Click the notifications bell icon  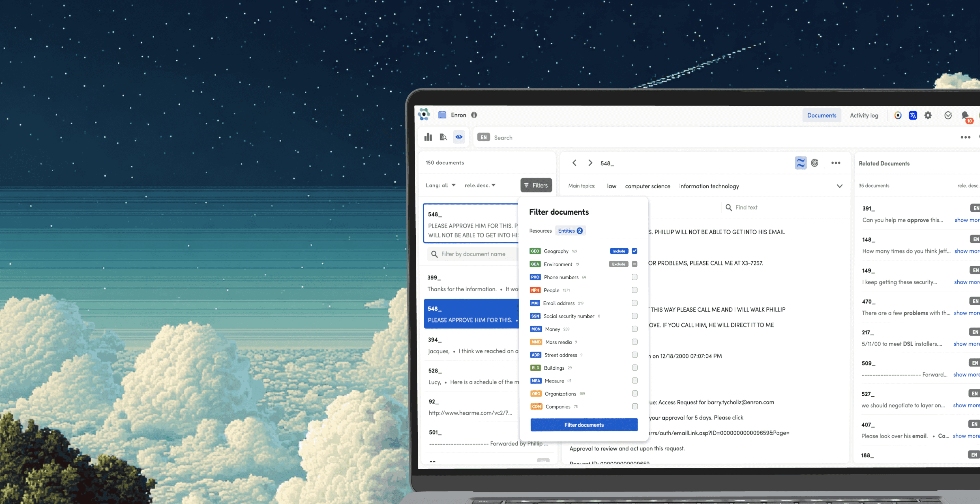pos(965,115)
